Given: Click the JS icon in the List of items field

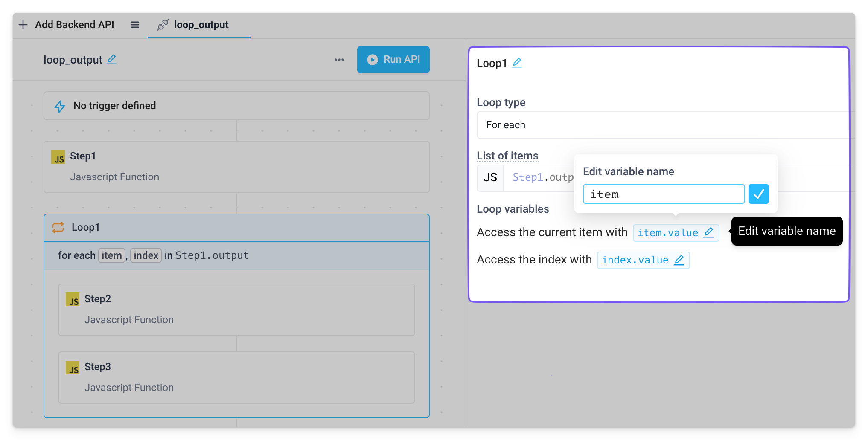Looking at the screenshot, I should 490,177.
